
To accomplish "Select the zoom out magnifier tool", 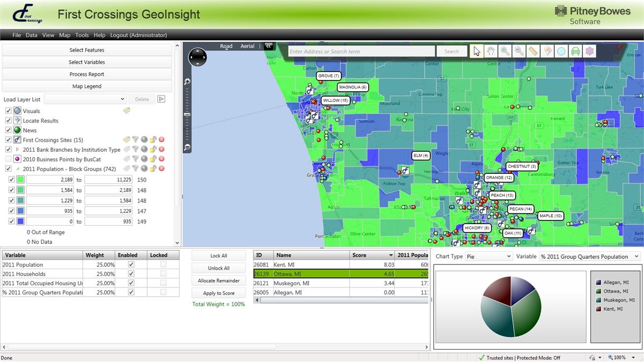I will tap(518, 51).
